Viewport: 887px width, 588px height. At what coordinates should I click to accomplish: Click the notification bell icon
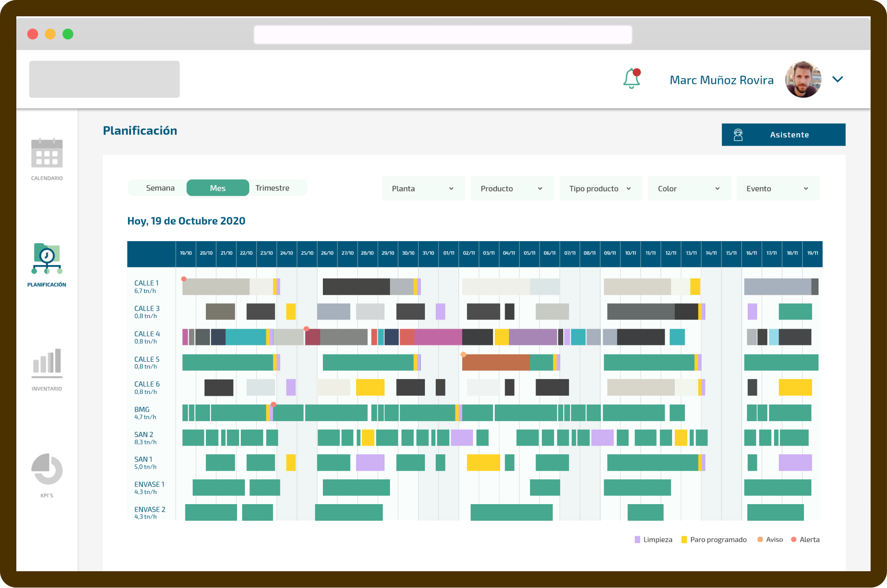(x=632, y=78)
